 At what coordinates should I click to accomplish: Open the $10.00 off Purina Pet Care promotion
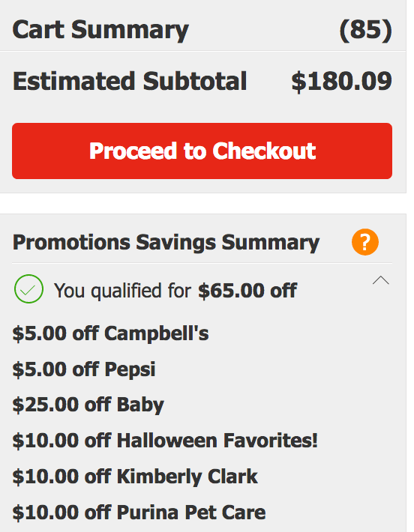tap(139, 513)
